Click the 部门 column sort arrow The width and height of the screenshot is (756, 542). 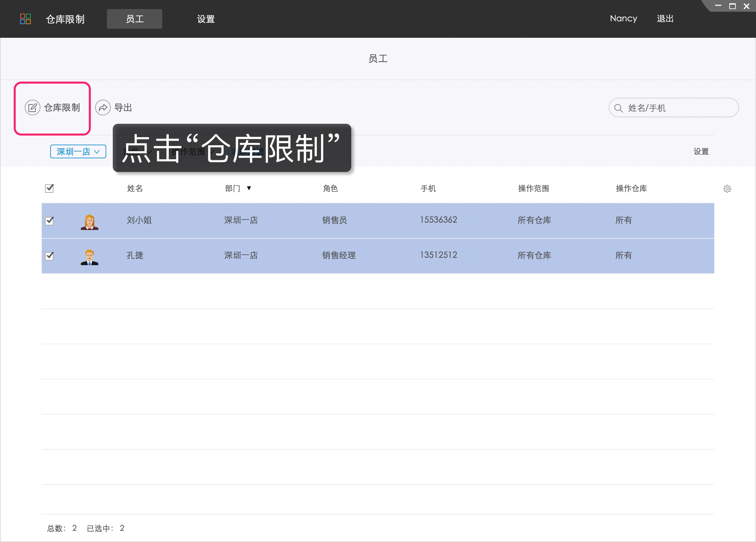click(249, 188)
